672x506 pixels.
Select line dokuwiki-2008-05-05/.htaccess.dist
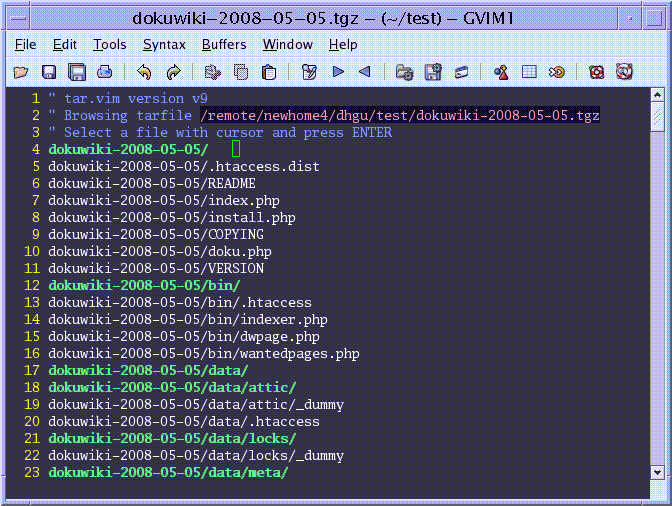click(x=184, y=166)
